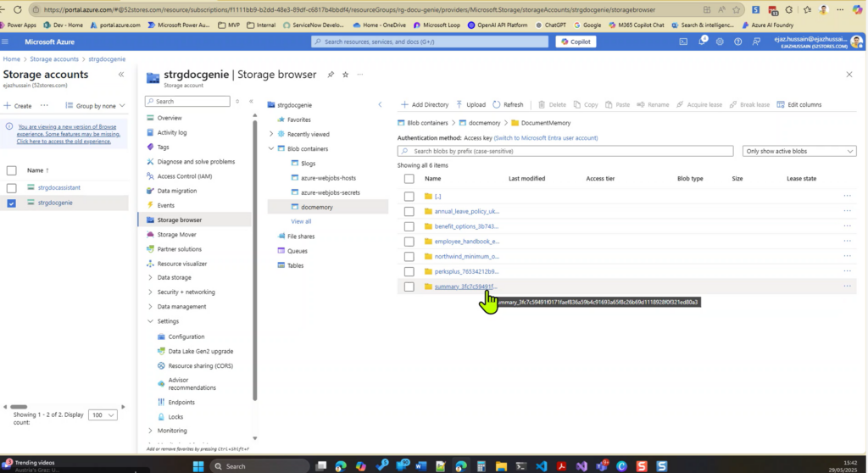Select azure-webjobs-secrets container in tree
Image resolution: width=868 pixels, height=473 pixels.
coord(330,192)
